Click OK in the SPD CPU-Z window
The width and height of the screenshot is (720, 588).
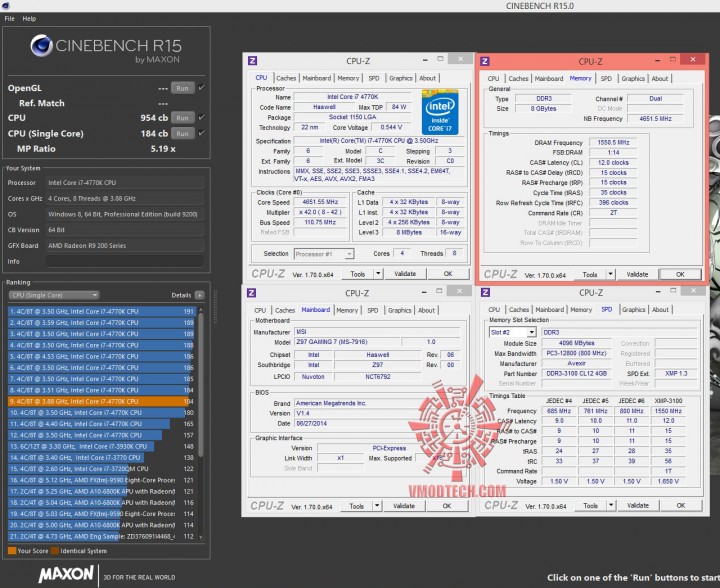681,505
